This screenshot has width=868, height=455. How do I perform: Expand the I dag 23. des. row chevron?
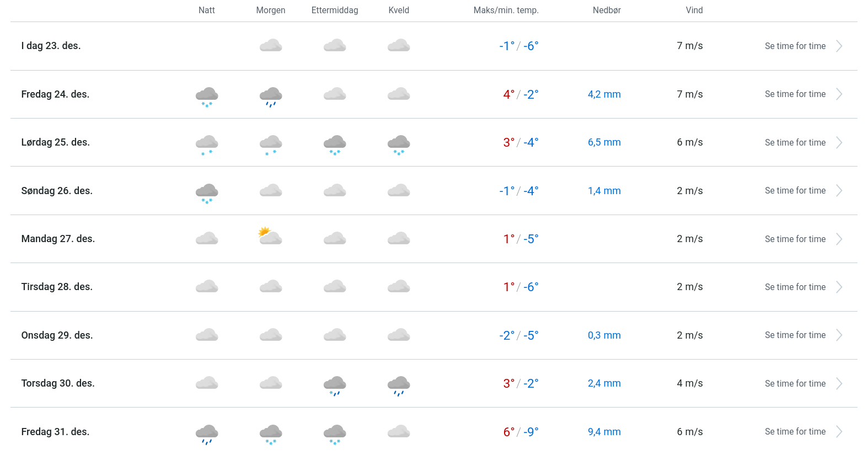tap(839, 46)
